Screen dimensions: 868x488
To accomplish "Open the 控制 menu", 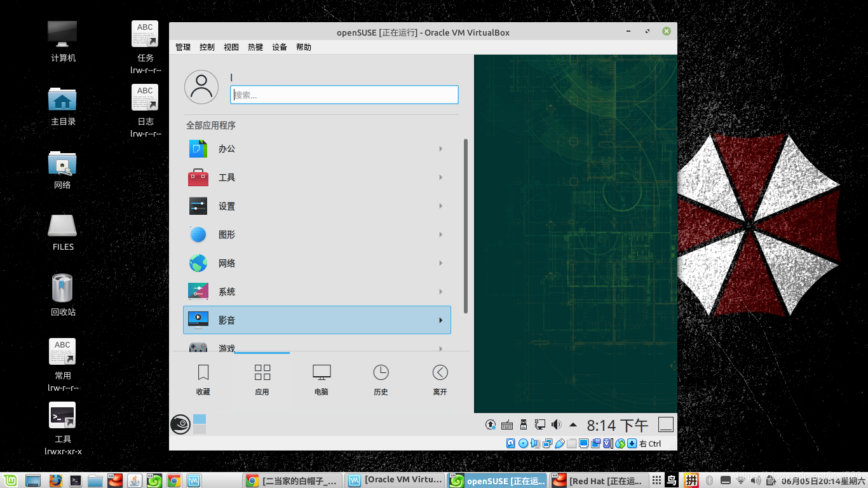I will pyautogui.click(x=207, y=47).
